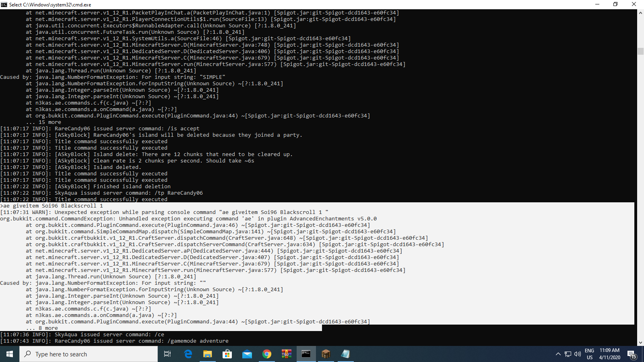The image size is (644, 362).
Task: Click the taskbar search box
Action: tap(89, 354)
